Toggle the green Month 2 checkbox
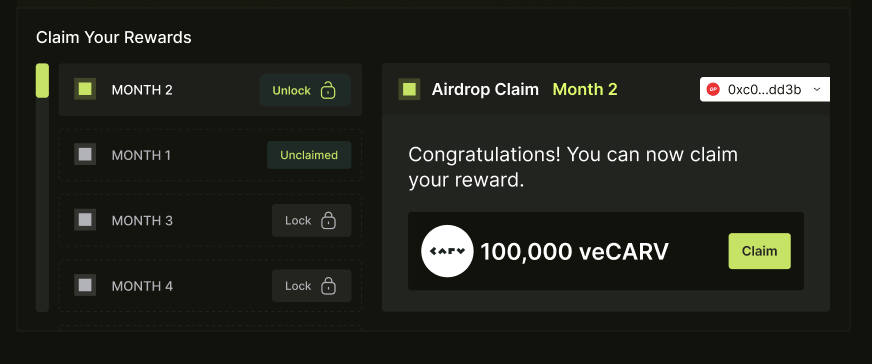This screenshot has width=872, height=364. point(85,89)
